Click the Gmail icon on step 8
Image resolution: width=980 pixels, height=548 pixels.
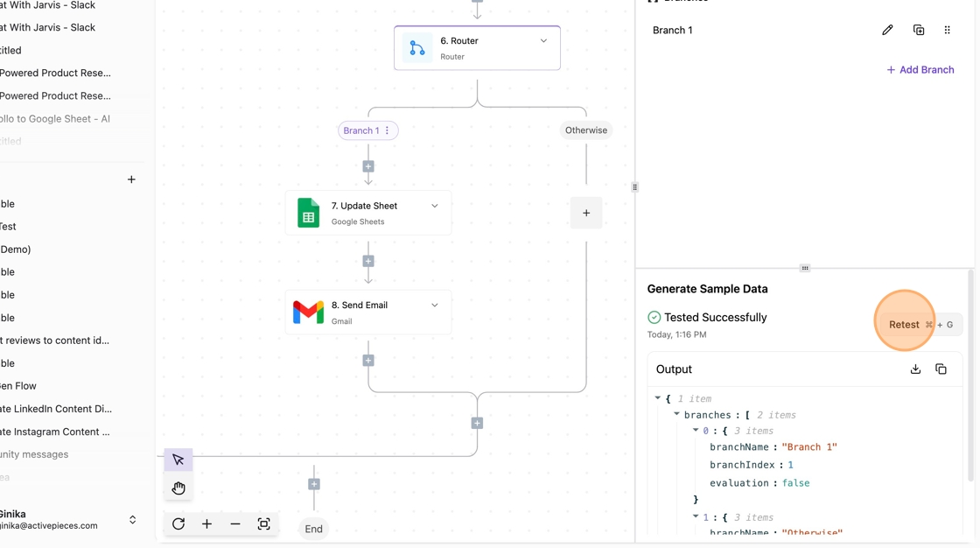tap(308, 313)
